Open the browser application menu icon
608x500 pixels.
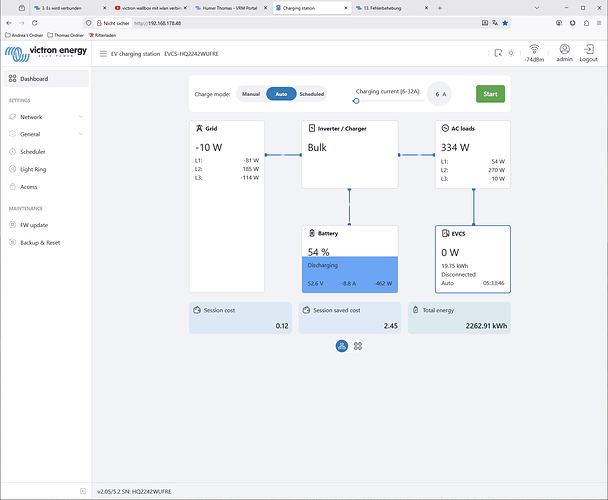point(599,23)
